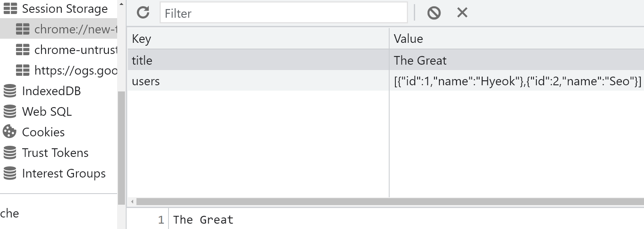Focus the Filter text field
Viewport: 644px width, 229px height.
284,13
